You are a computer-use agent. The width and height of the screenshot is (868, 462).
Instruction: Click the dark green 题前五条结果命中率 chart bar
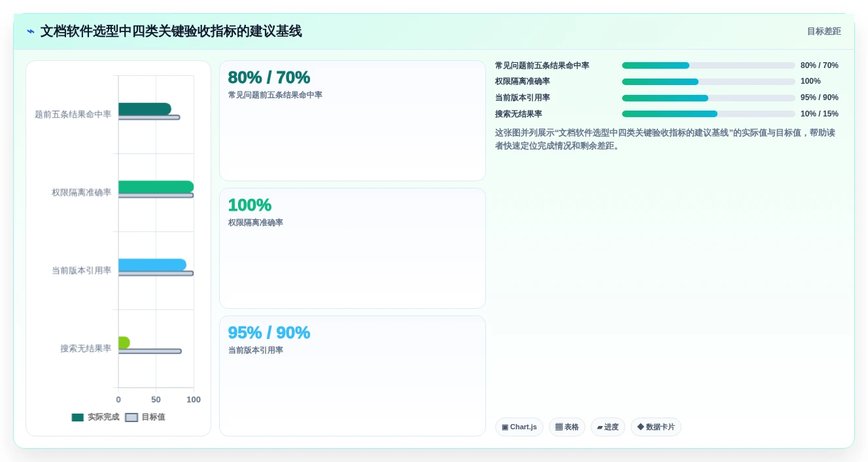145,109
